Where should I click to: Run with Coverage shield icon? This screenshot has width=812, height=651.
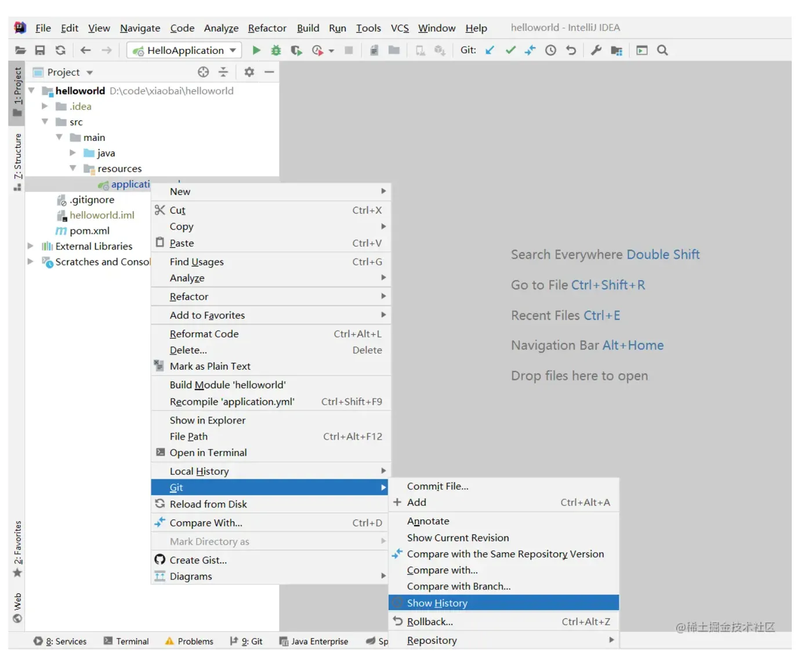pos(296,50)
